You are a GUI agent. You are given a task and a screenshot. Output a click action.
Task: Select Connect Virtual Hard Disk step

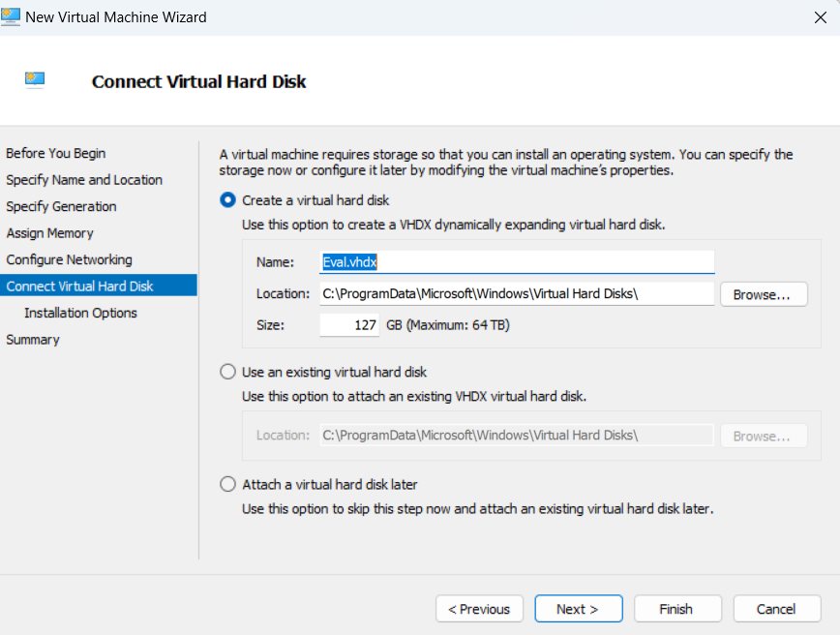(x=79, y=287)
